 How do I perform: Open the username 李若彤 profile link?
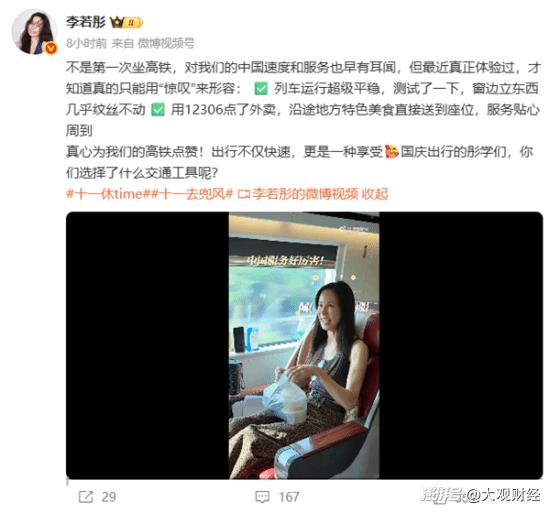(x=86, y=22)
